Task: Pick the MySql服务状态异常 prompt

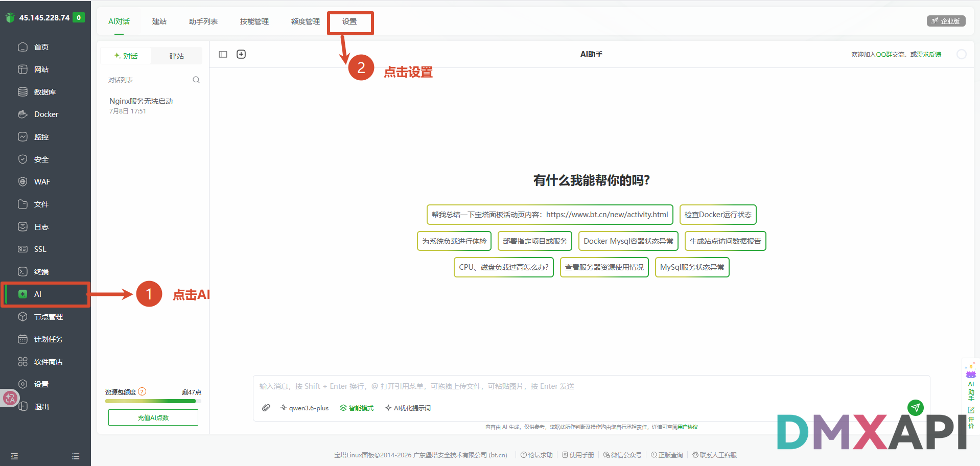Action: tap(692, 267)
